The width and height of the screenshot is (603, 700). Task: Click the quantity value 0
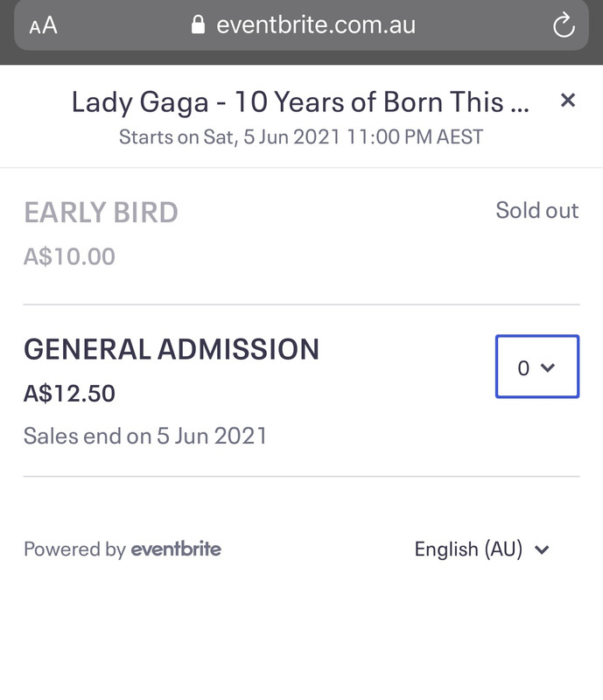(x=523, y=368)
